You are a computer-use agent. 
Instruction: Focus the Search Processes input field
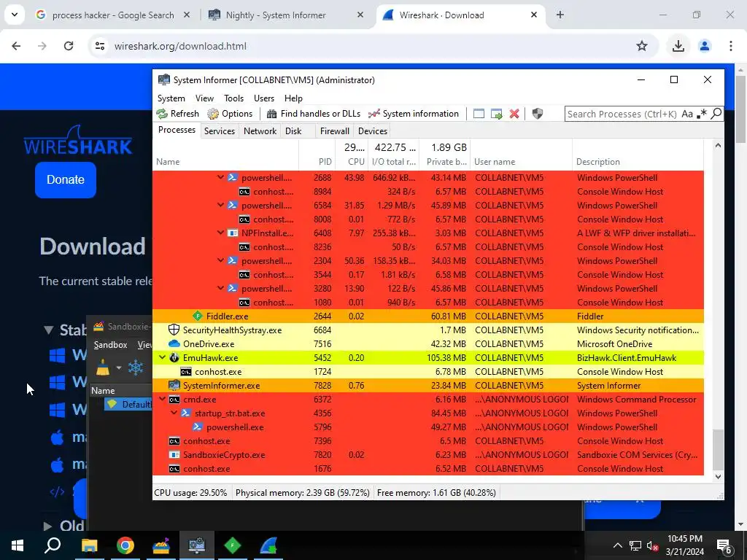coord(622,114)
